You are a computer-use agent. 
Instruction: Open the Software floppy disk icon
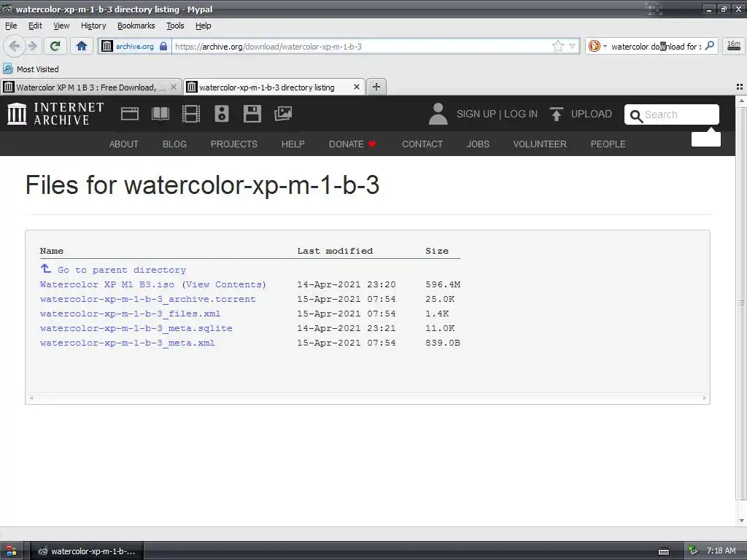coord(252,114)
